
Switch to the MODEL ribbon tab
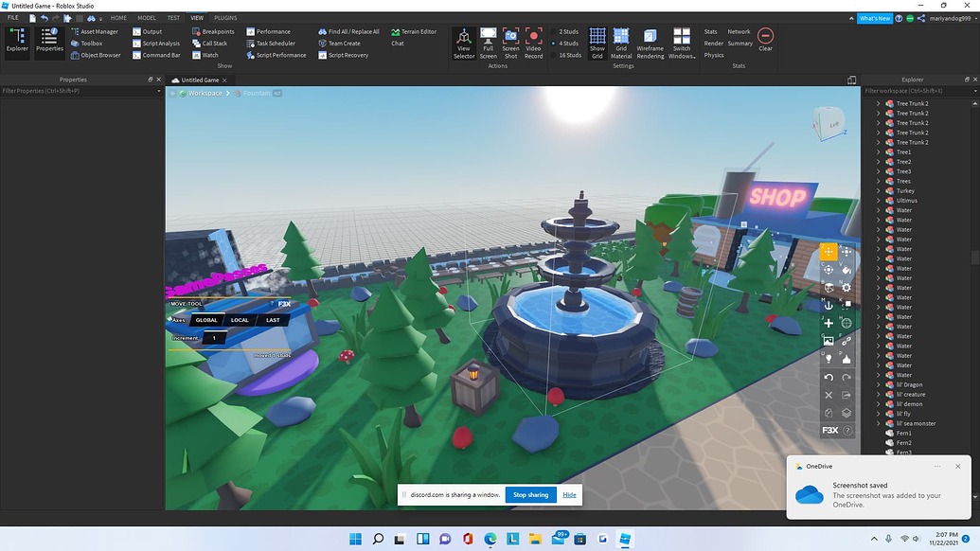[x=146, y=17]
